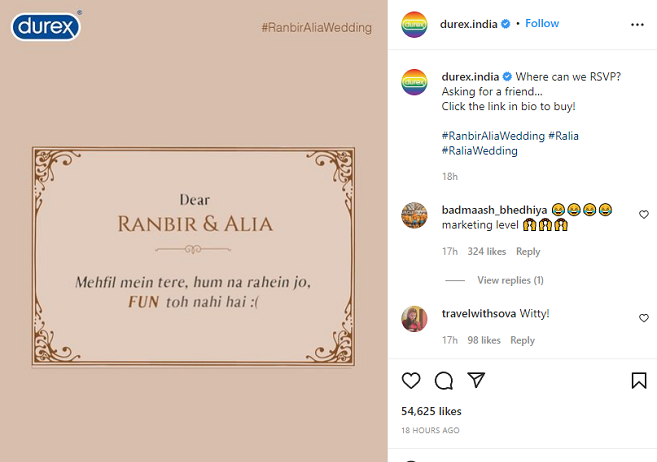
Task: Open the #RaliaWedding hashtag link
Action: coord(479,151)
